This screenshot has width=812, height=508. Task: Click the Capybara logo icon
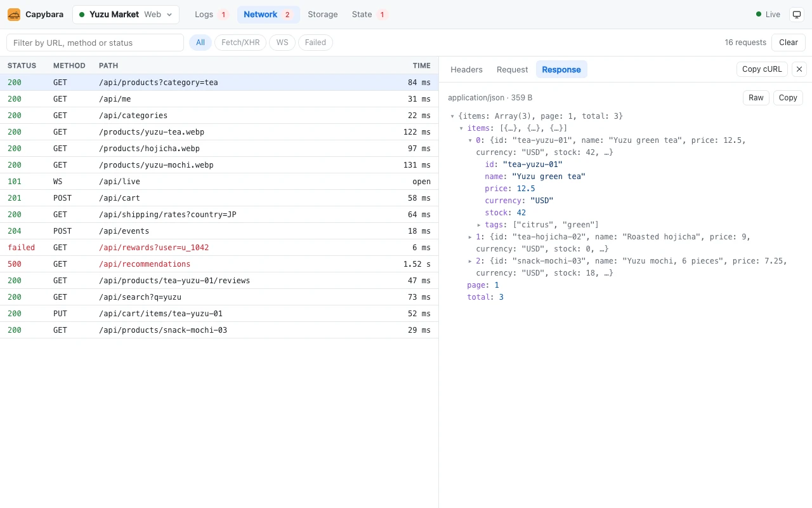14,15
